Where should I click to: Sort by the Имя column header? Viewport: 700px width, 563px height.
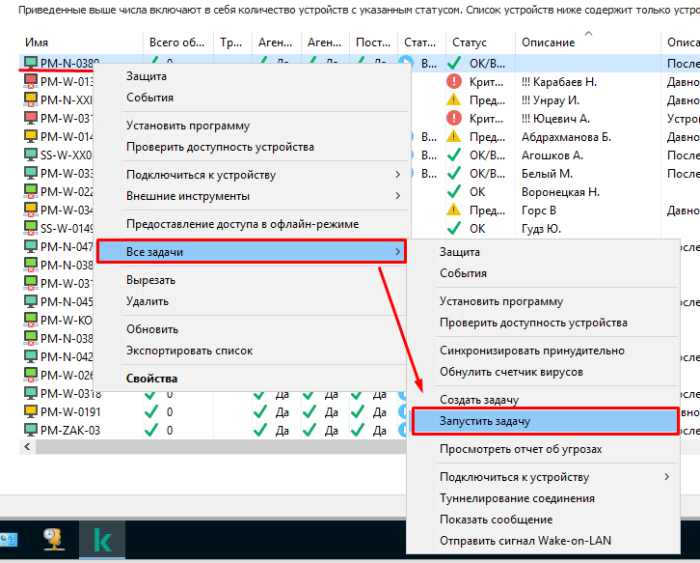point(81,42)
